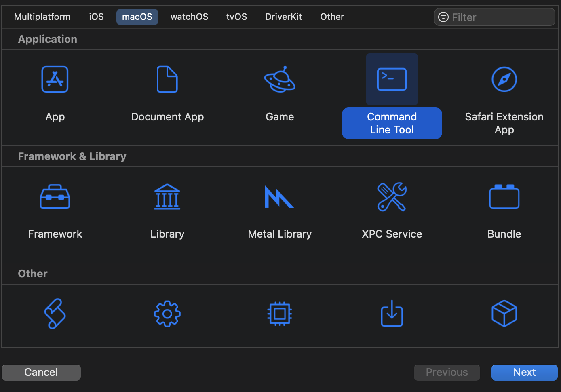Image resolution: width=561 pixels, height=392 pixels.
Task: Click the Next button
Action: point(525,372)
